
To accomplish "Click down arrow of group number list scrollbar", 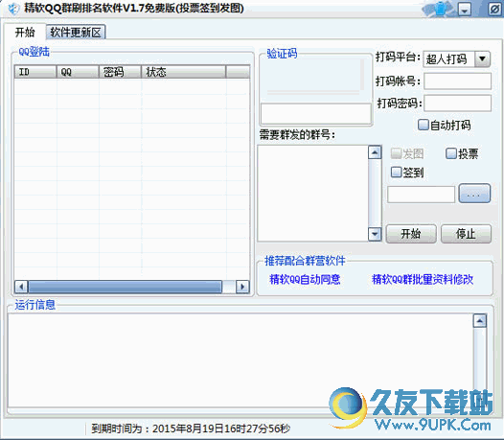I will (x=375, y=234).
